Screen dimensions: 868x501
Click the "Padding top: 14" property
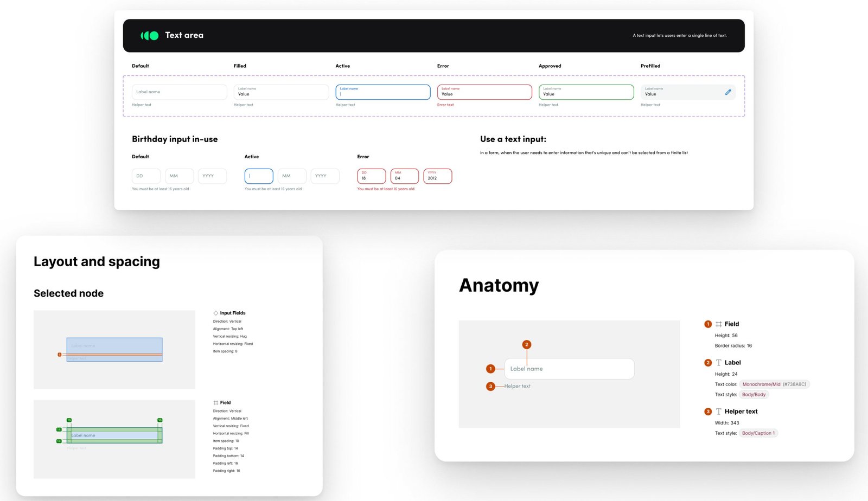point(226,448)
